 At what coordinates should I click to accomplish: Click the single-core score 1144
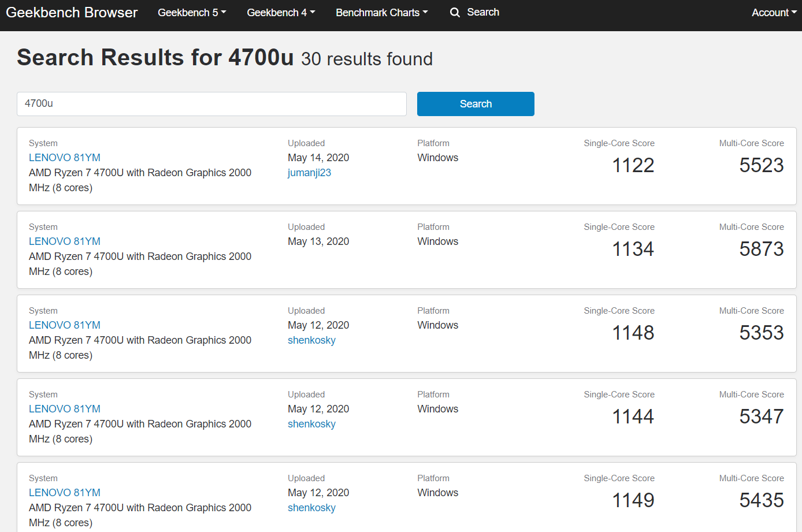point(633,417)
